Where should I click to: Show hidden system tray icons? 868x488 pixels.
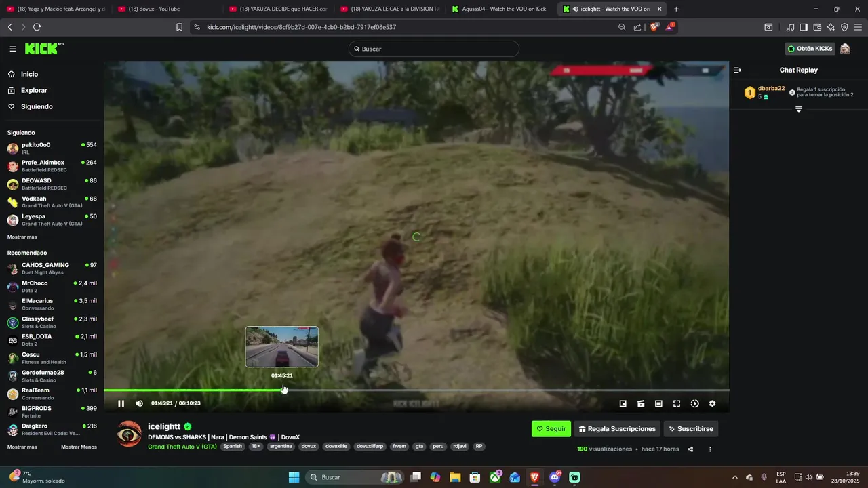pos(734,477)
